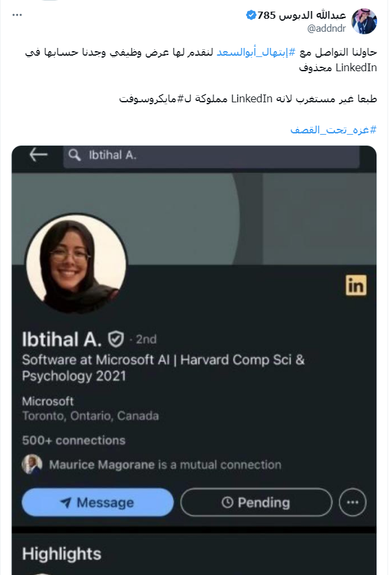Click the verification shield icon next to Ibtihal A.
392x575 pixels.
click(x=116, y=339)
